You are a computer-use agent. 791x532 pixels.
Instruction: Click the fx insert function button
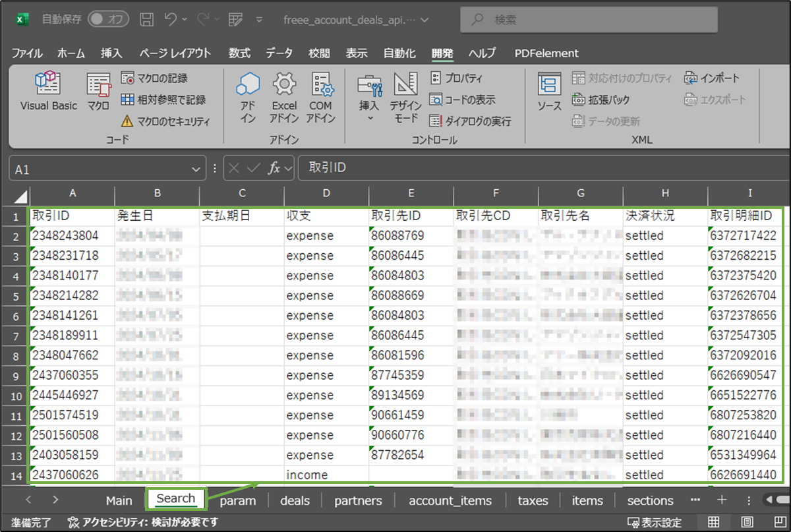(274, 169)
